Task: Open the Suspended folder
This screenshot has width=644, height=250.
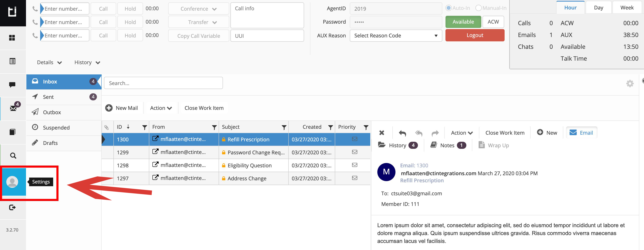Action: pyautogui.click(x=64, y=128)
